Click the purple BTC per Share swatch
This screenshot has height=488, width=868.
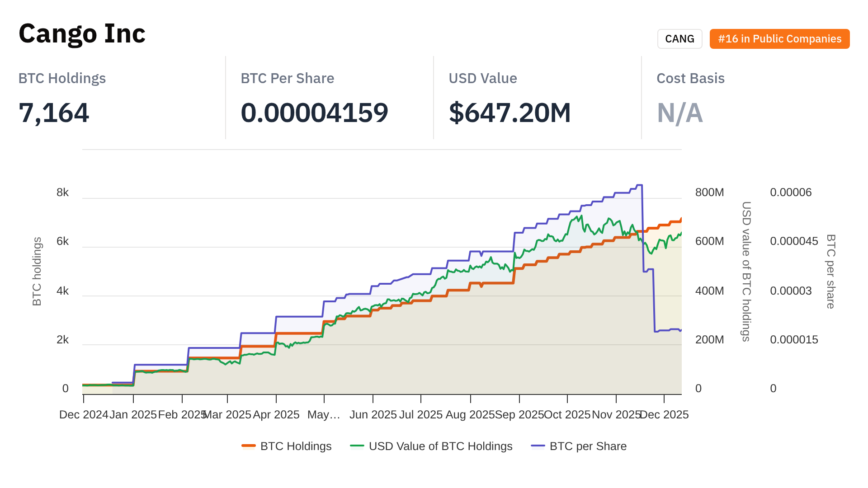click(538, 446)
